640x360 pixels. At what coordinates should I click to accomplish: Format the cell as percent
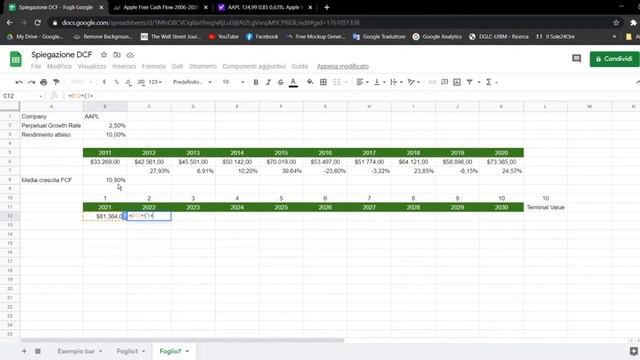point(117,82)
